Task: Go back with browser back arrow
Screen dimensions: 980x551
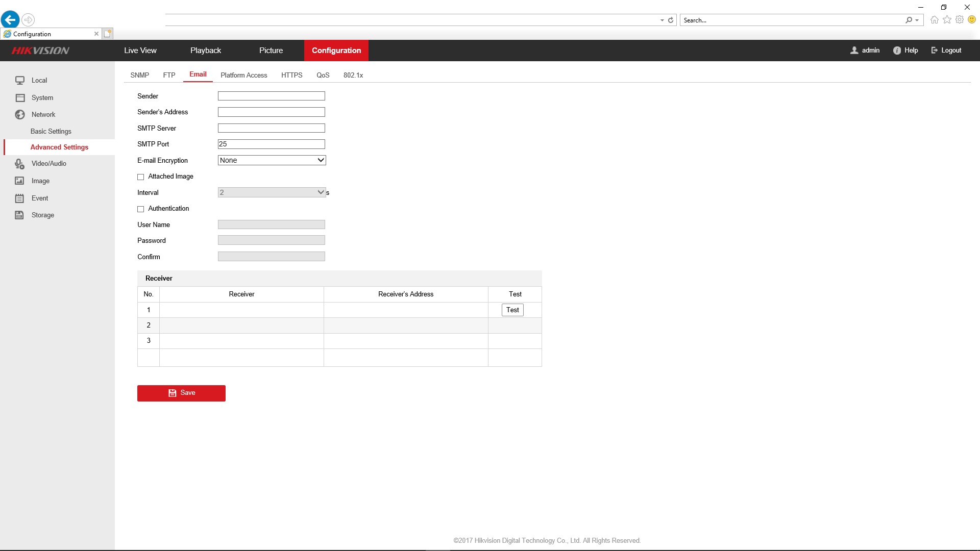Action: [10, 20]
